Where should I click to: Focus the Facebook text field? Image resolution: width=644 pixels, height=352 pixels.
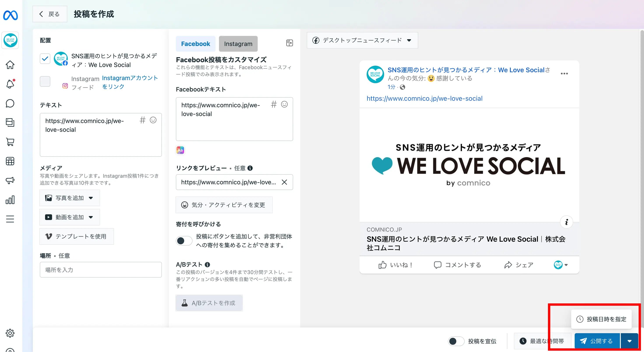pos(234,119)
